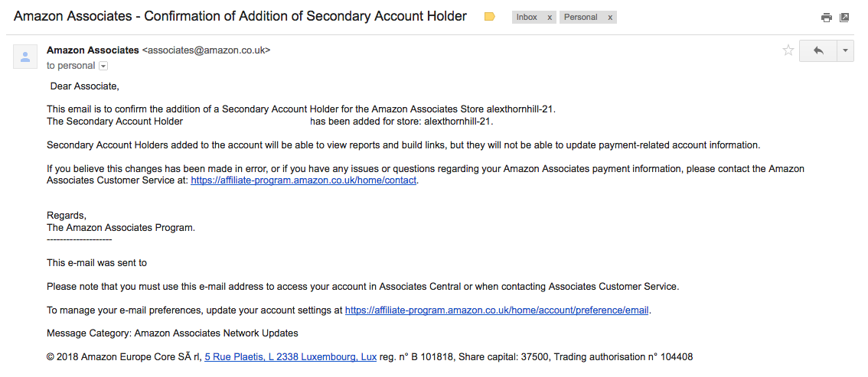Open the 5 Rue Plaetis Luxembourg address link
The image size is (868, 377).
coord(291,357)
